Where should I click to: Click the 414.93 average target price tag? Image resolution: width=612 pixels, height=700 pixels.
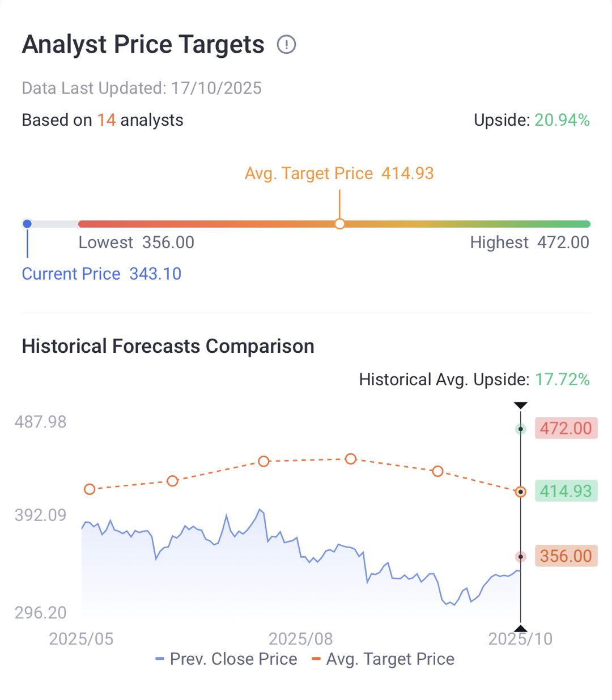(x=566, y=491)
